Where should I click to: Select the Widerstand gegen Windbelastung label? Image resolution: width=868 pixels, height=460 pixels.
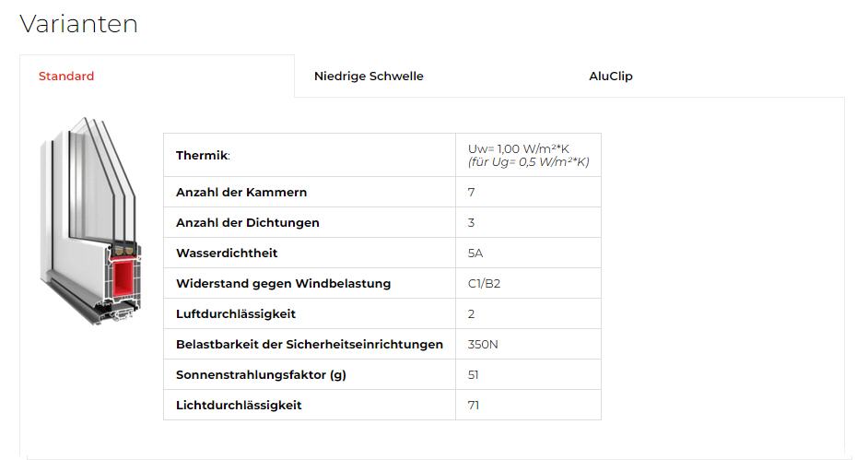tap(283, 283)
